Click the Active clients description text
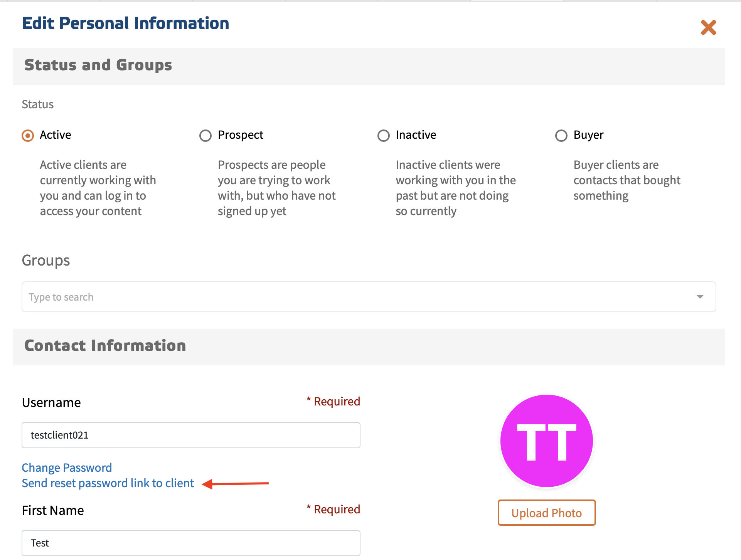This screenshot has width=741, height=560. coord(98,188)
